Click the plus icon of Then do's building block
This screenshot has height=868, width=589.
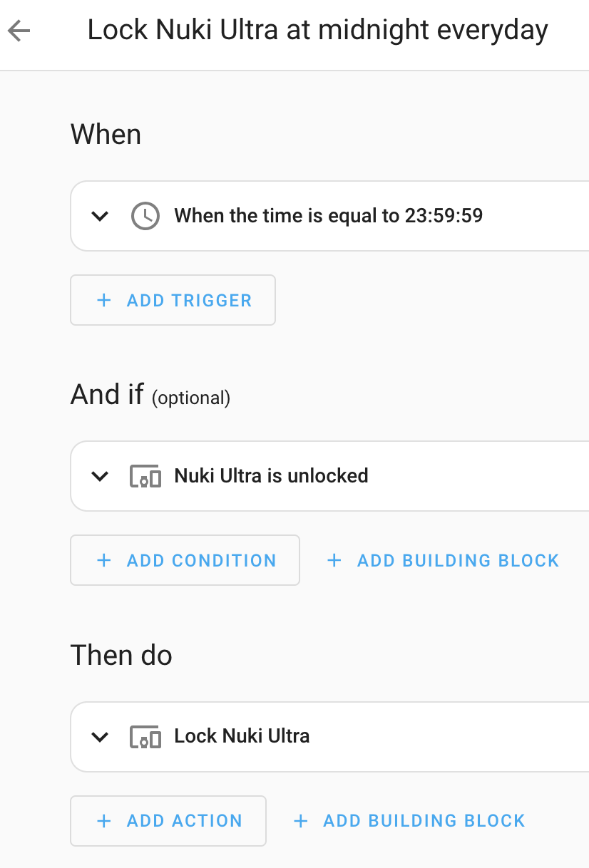pyautogui.click(x=301, y=821)
